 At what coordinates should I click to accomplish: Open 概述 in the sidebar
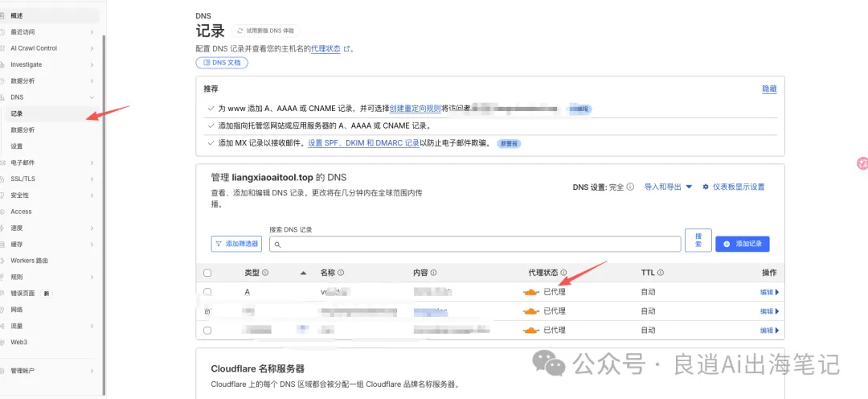click(50, 15)
